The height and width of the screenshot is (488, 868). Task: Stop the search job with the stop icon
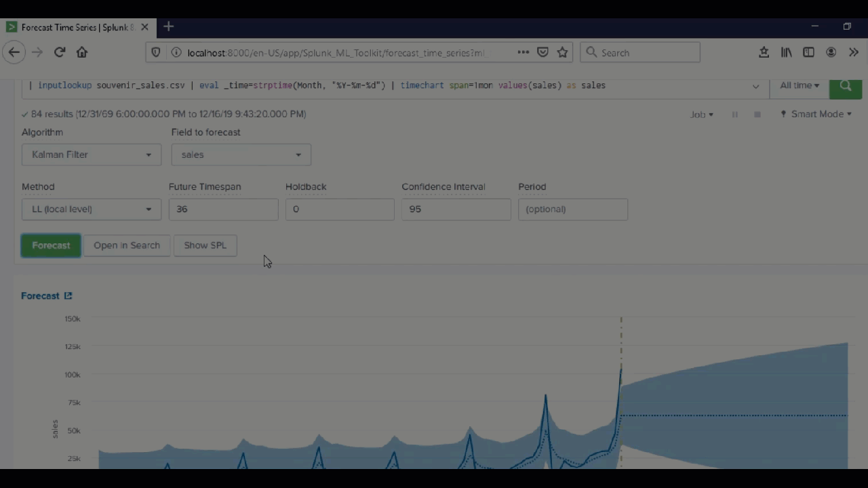pos(757,115)
